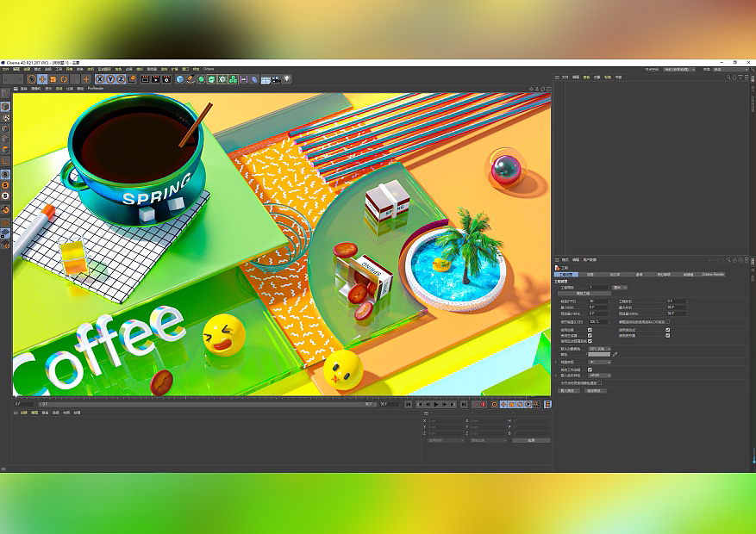Viewport: 756px width, 534px height.
Task: Open the Octane menu in the menu bar
Action: (x=209, y=70)
